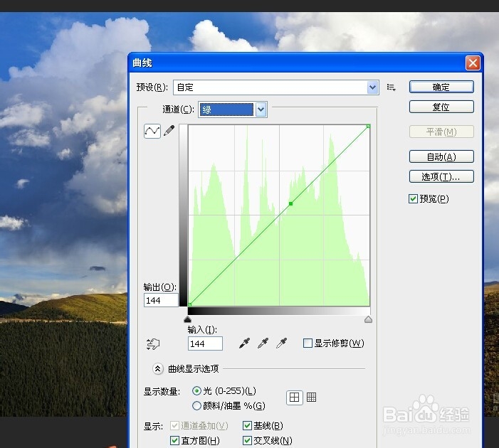499x448 pixels.
Task: Uncheck 直方图(H) checkbox
Action: [174, 440]
